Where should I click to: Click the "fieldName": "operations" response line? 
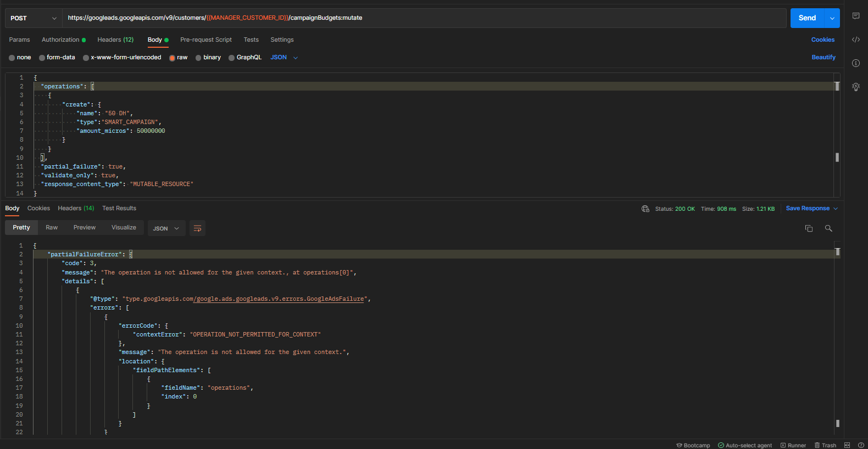point(207,388)
